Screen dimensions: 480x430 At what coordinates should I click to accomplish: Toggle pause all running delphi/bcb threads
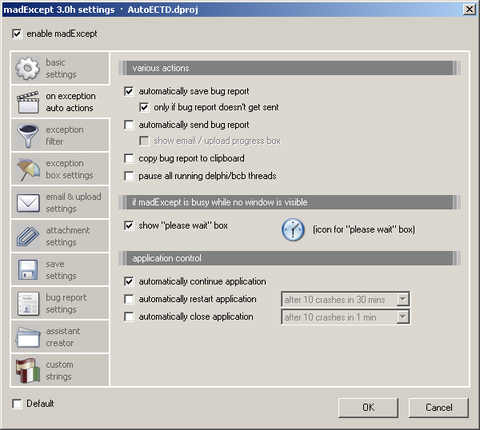(129, 176)
